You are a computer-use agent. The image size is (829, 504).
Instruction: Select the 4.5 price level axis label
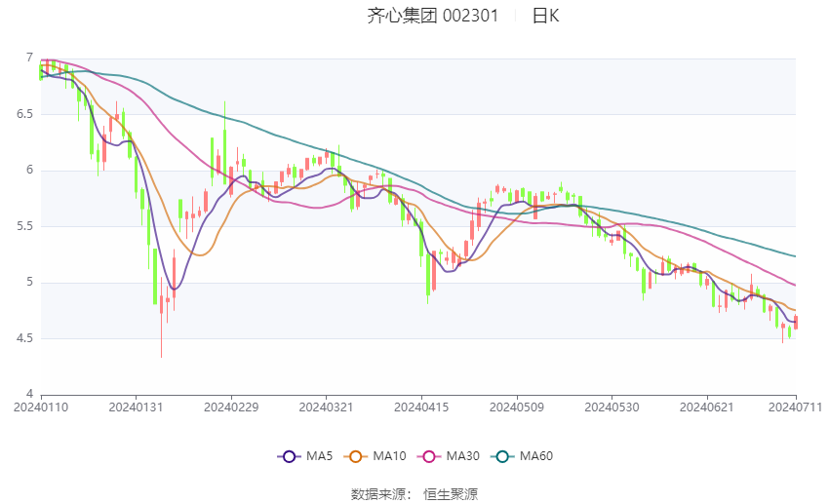coord(22,338)
